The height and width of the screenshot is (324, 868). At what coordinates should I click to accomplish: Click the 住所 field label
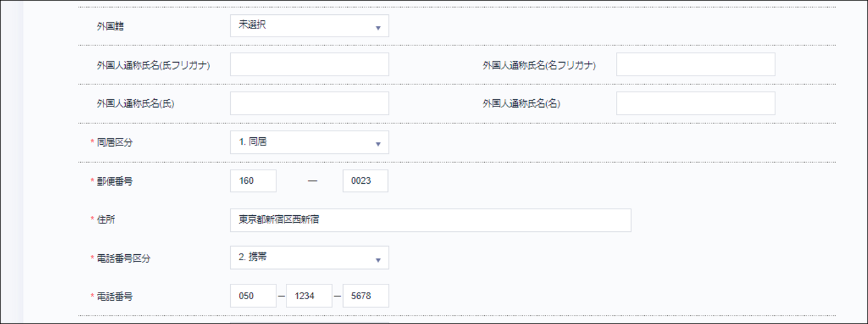(106, 220)
